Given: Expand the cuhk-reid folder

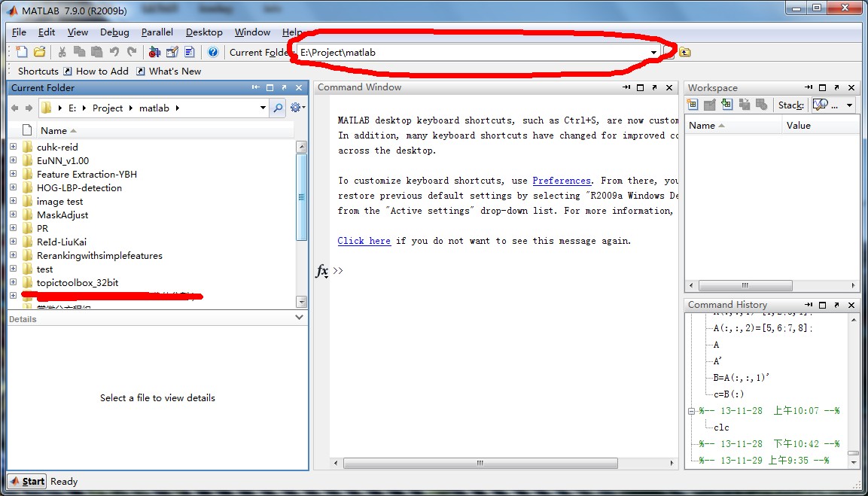Looking at the screenshot, I should 14,148.
